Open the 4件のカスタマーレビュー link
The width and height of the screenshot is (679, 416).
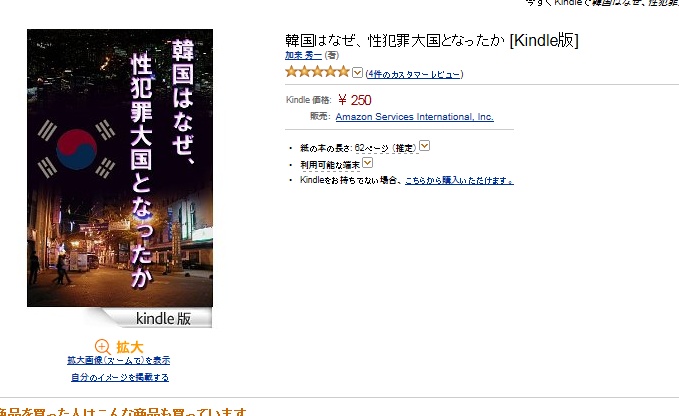(414, 74)
